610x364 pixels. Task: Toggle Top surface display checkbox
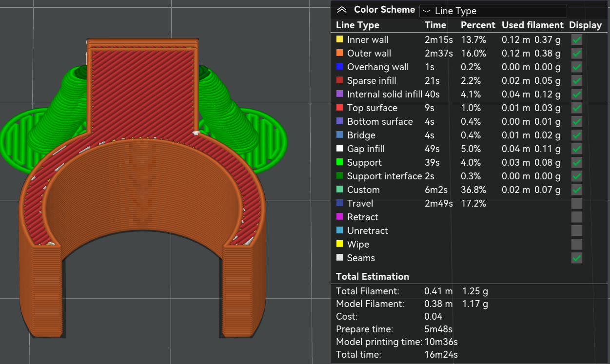(577, 108)
